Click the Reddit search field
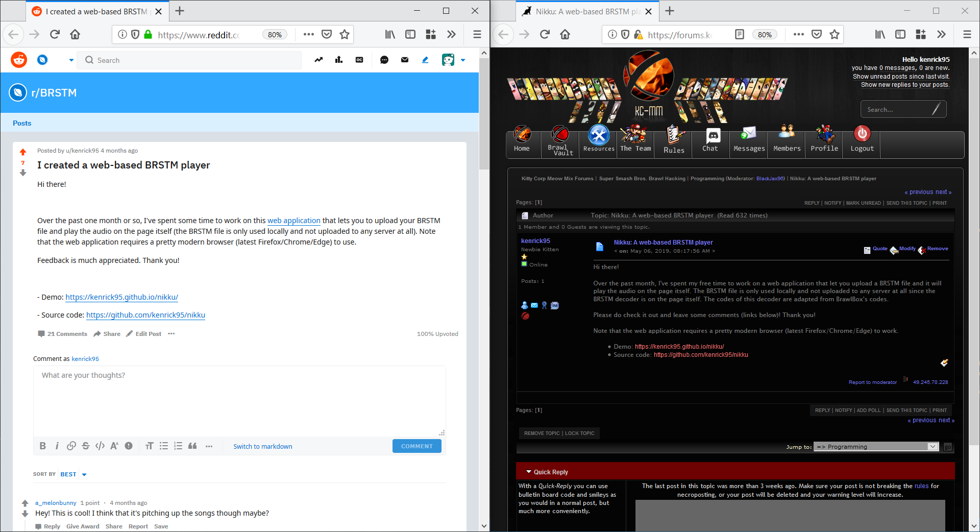Image resolution: width=980 pixels, height=532 pixels. coord(194,60)
